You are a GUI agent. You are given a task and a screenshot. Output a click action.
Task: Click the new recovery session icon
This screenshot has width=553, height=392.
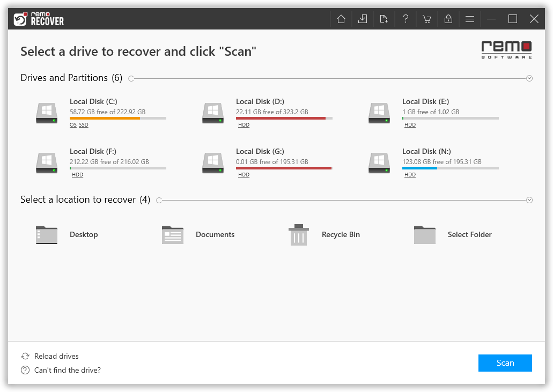(x=384, y=18)
